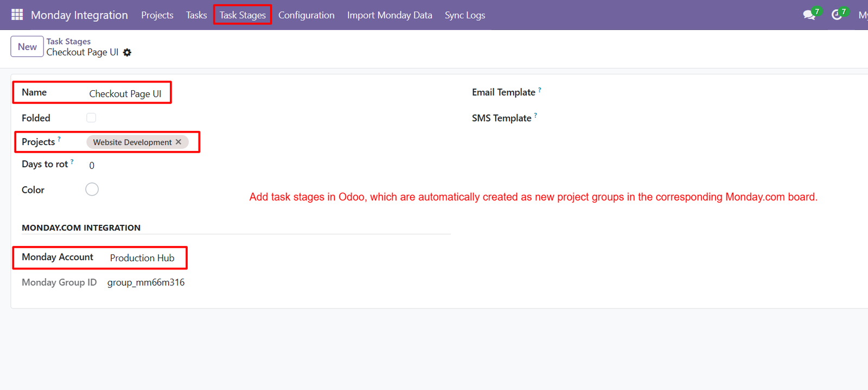Edit the Days to rot value
This screenshot has width=868, height=390.
point(92,165)
